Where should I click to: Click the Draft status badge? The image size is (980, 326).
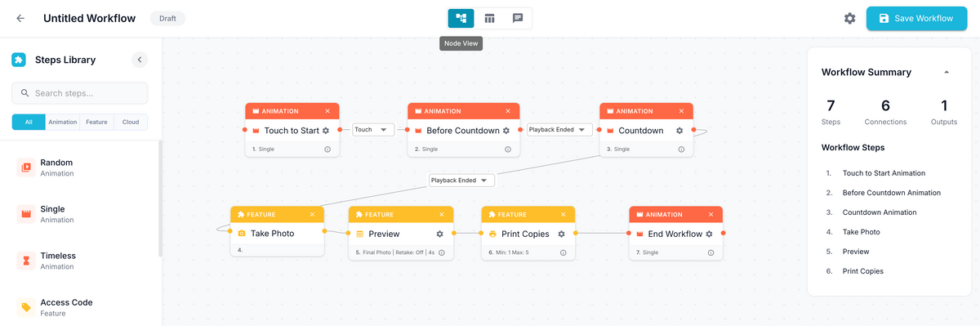pyautogui.click(x=167, y=18)
